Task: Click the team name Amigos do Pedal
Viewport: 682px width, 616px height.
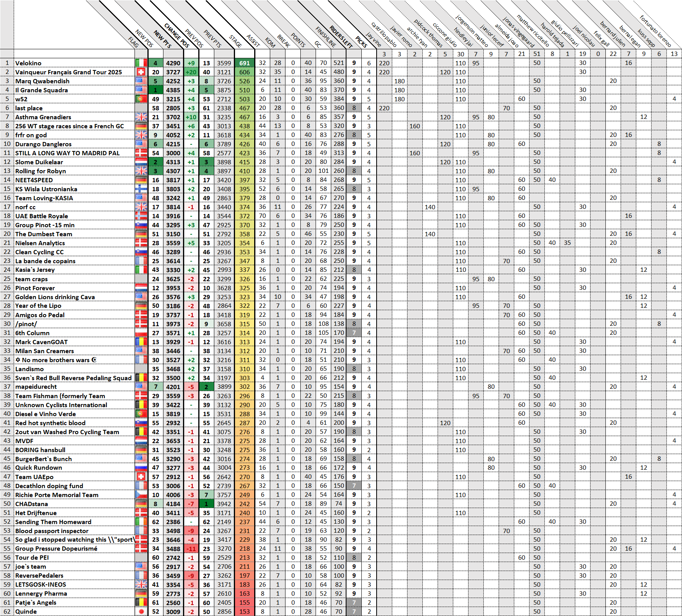Action: 40,315
